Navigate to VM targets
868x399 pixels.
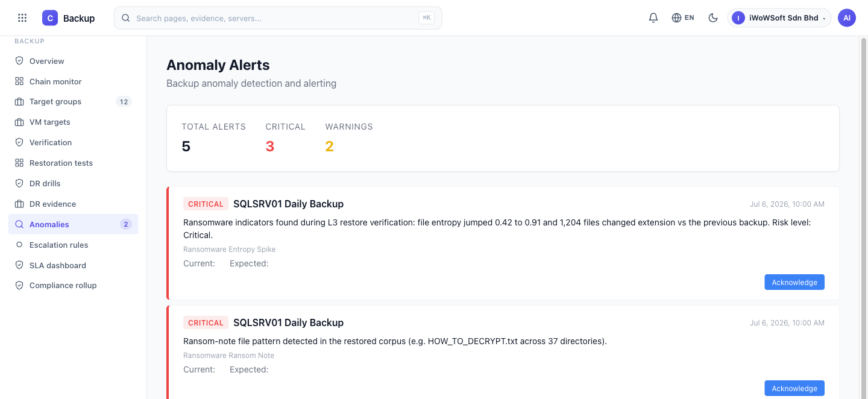(x=73, y=122)
